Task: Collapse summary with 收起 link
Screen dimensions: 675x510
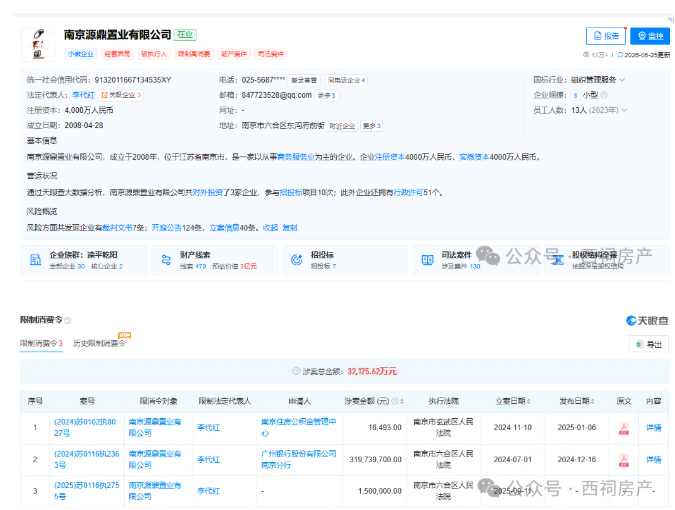Action: pyautogui.click(x=270, y=227)
